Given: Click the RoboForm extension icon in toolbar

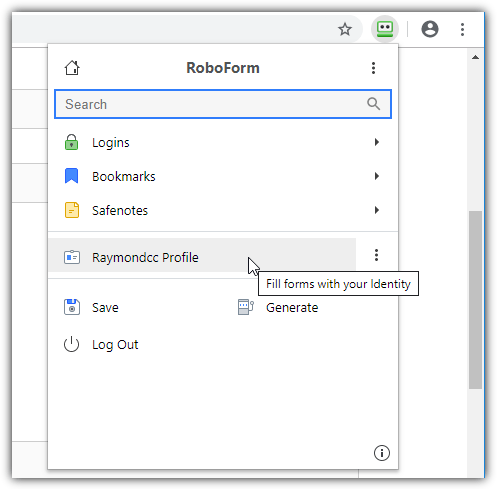Looking at the screenshot, I should 385,29.
